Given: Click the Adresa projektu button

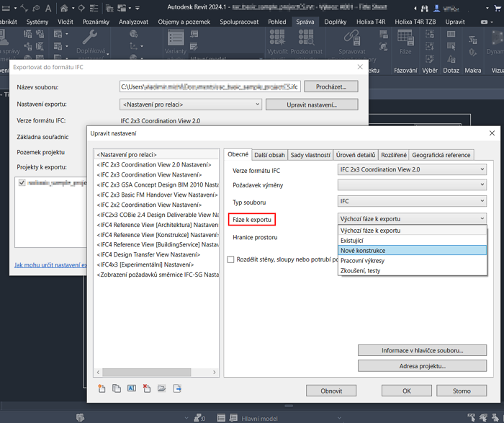Looking at the screenshot, I should [x=413, y=366].
